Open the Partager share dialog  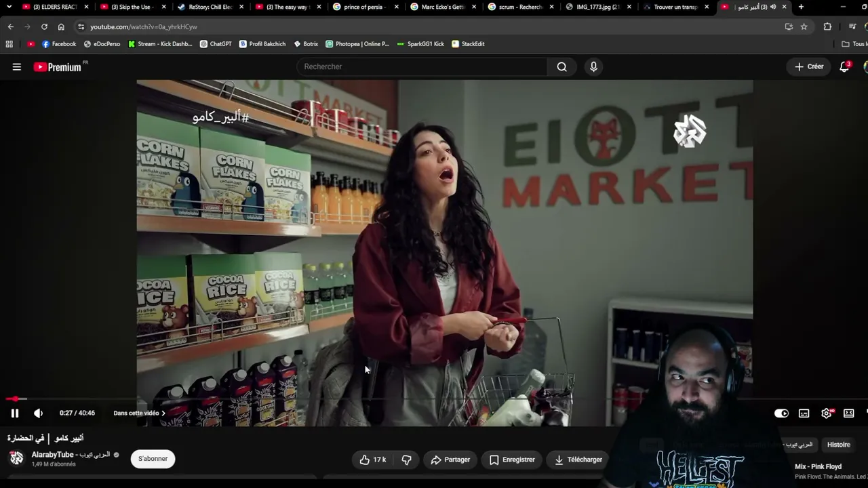pyautogui.click(x=450, y=460)
